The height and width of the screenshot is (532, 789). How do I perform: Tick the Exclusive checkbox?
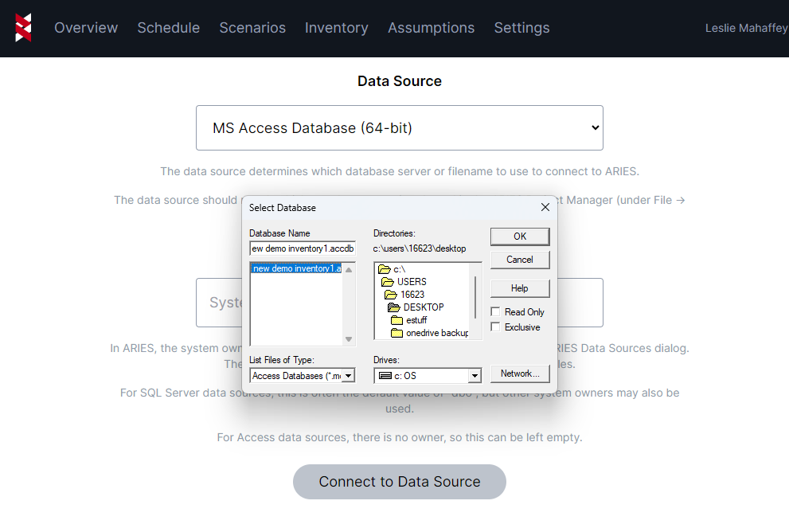tap(496, 327)
